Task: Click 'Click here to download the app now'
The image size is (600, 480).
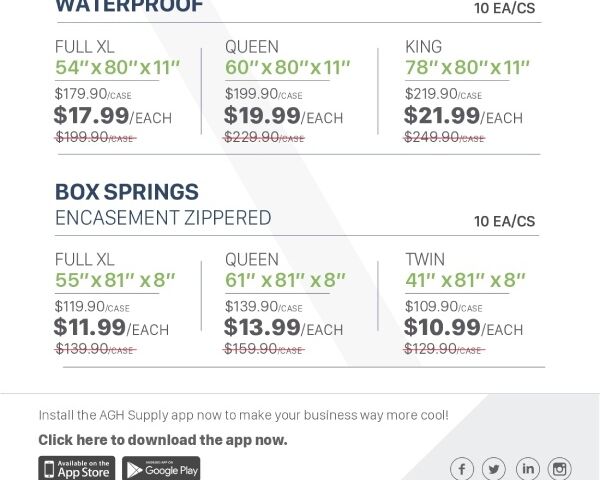Action: [162, 439]
